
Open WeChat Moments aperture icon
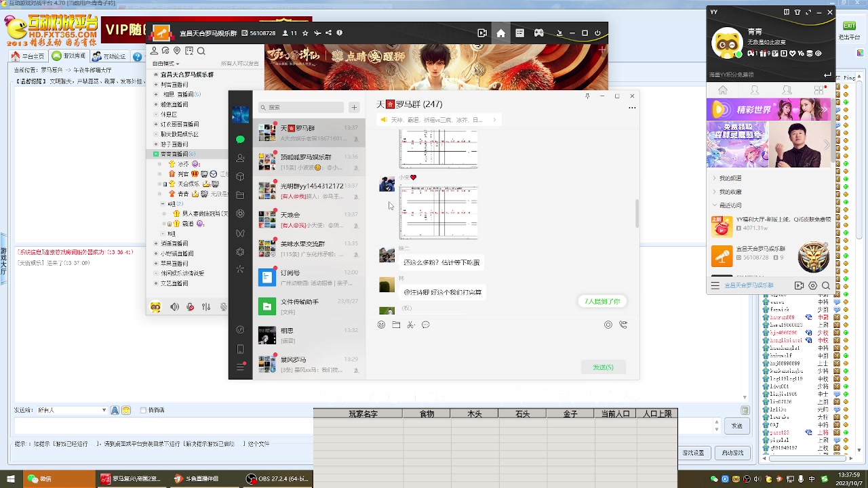pos(240,214)
